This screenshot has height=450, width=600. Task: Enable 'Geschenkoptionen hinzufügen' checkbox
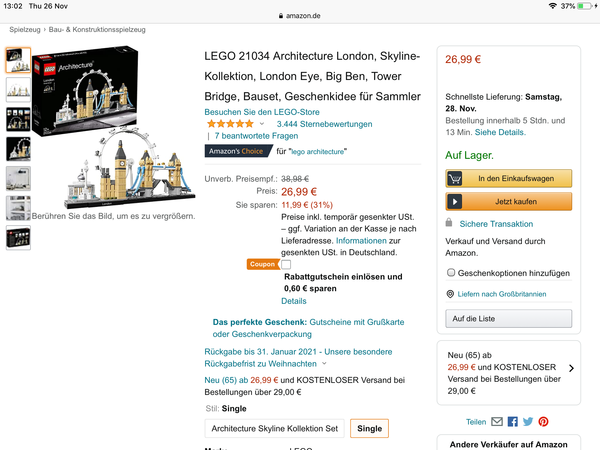(x=451, y=272)
